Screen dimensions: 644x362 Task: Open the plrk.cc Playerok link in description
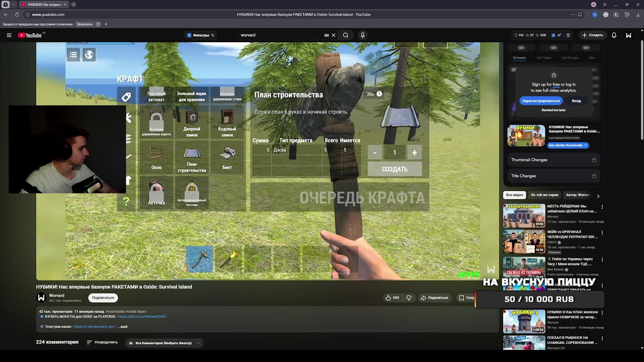(x=142, y=317)
